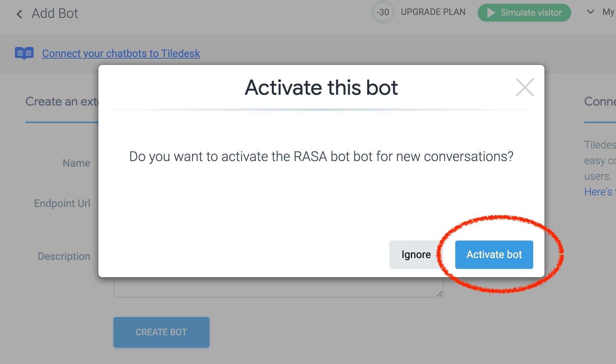Select the Connect heading on the right
The width and height of the screenshot is (616, 364).
600,101
